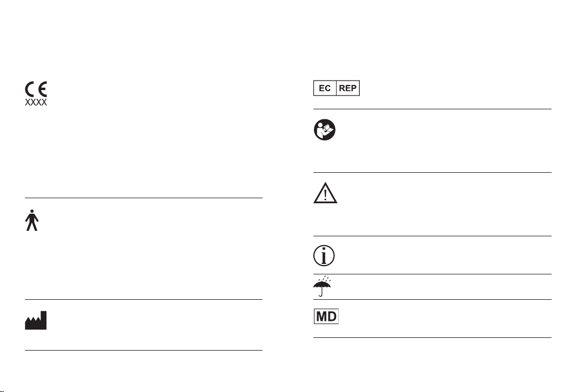Click divider between umbrella and MD symbols
The height and width of the screenshot is (392, 577).
(x=432, y=300)
